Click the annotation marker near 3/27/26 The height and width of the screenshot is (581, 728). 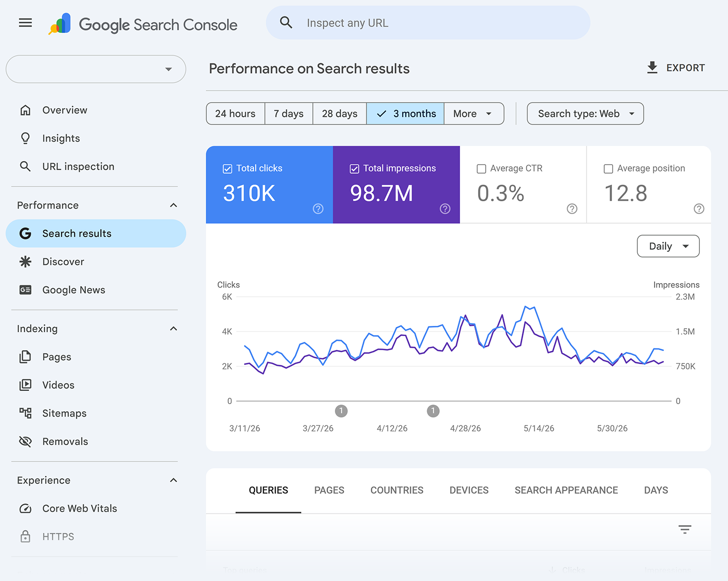point(341,411)
